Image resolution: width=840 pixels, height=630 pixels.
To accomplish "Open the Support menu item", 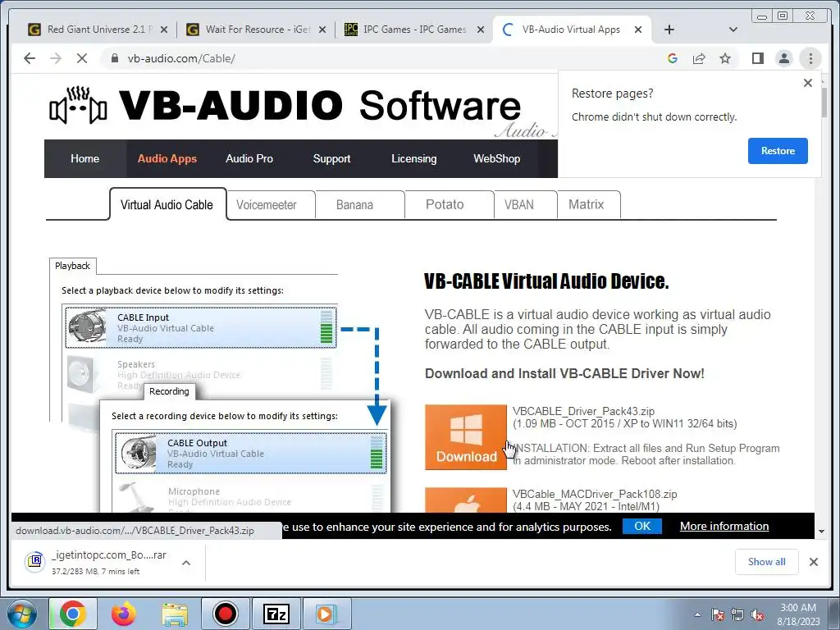I will 331,158.
